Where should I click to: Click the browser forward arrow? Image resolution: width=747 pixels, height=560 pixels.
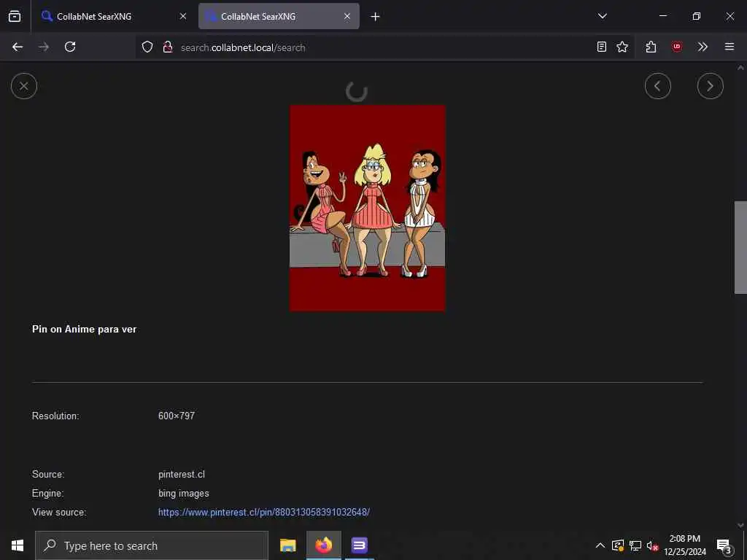[x=44, y=47]
